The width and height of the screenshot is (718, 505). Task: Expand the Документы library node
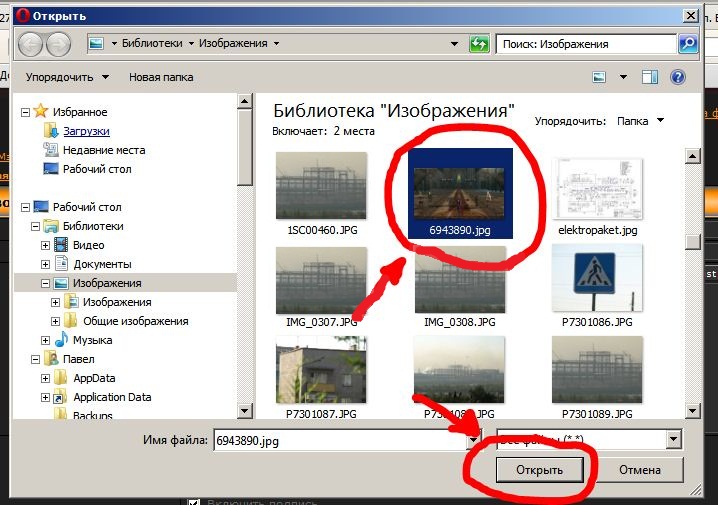click(45, 264)
